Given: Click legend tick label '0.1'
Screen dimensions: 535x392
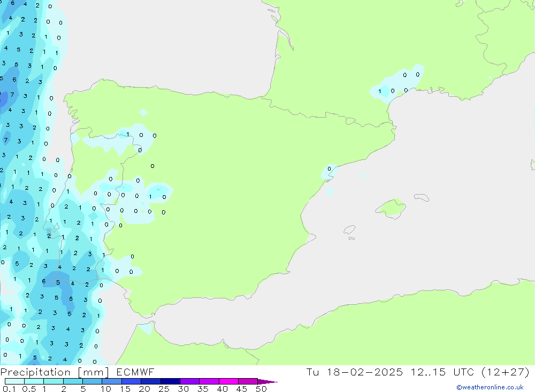Looking at the screenshot, I should coord(9,389).
